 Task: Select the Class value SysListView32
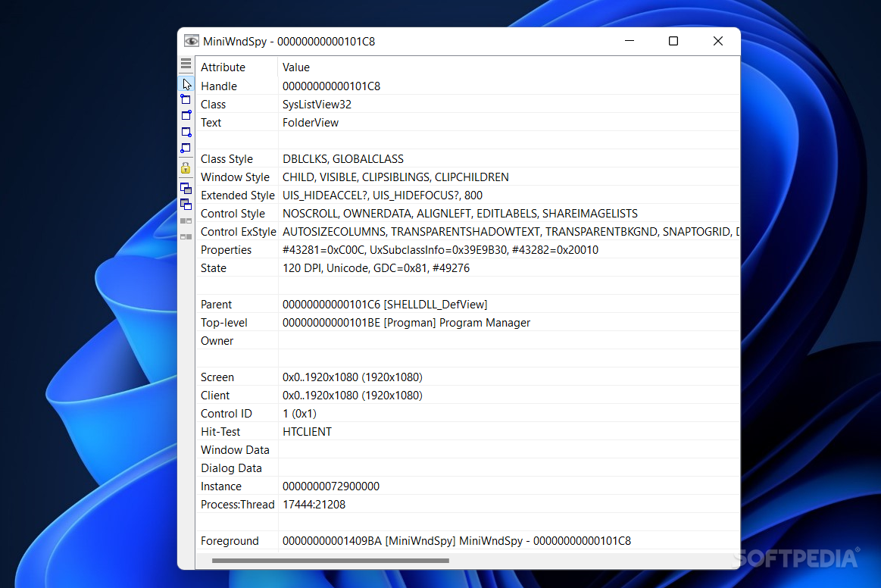click(317, 105)
